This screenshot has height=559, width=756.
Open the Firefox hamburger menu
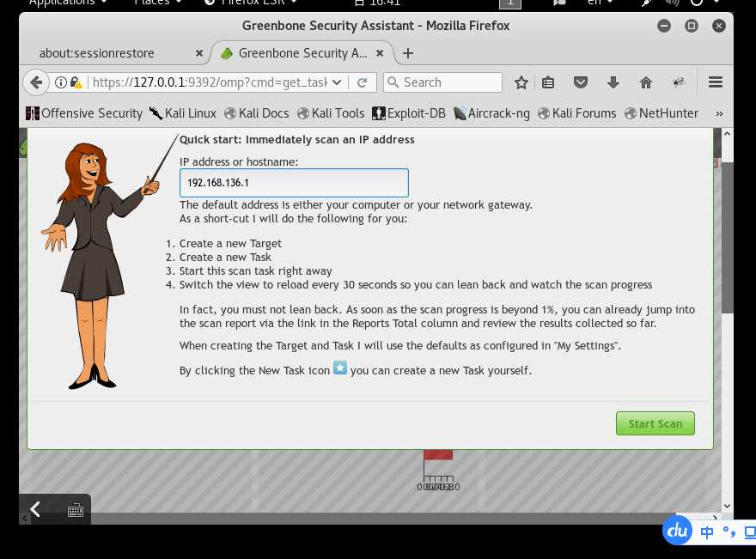pos(716,82)
